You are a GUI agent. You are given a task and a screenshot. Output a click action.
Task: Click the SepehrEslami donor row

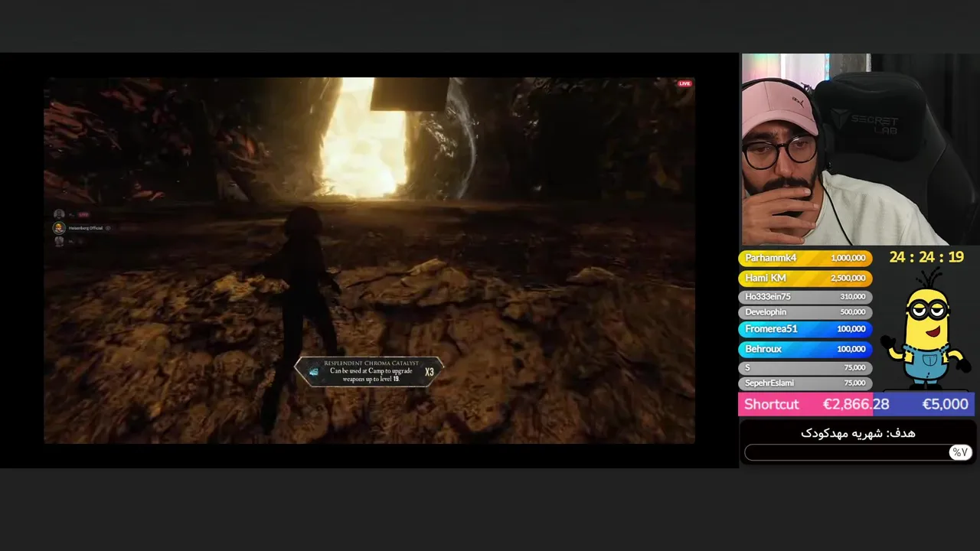(805, 383)
